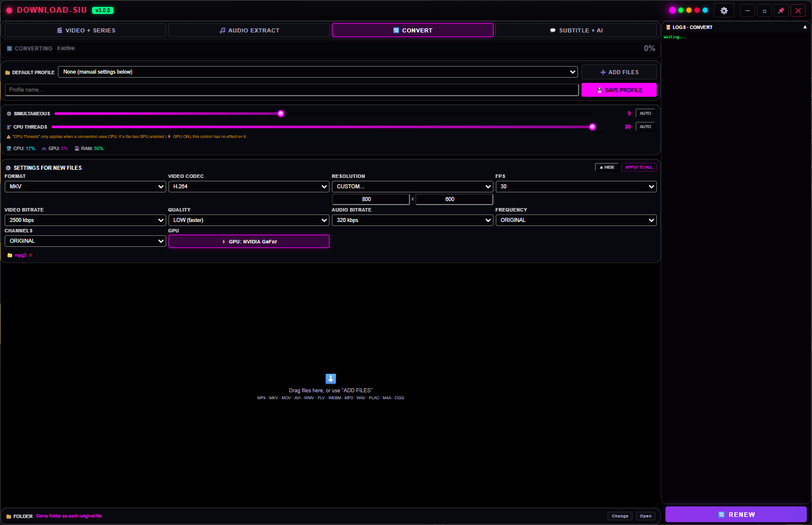This screenshot has height=525, width=812.
Task: Maximize the window with the square button
Action: (x=765, y=10)
